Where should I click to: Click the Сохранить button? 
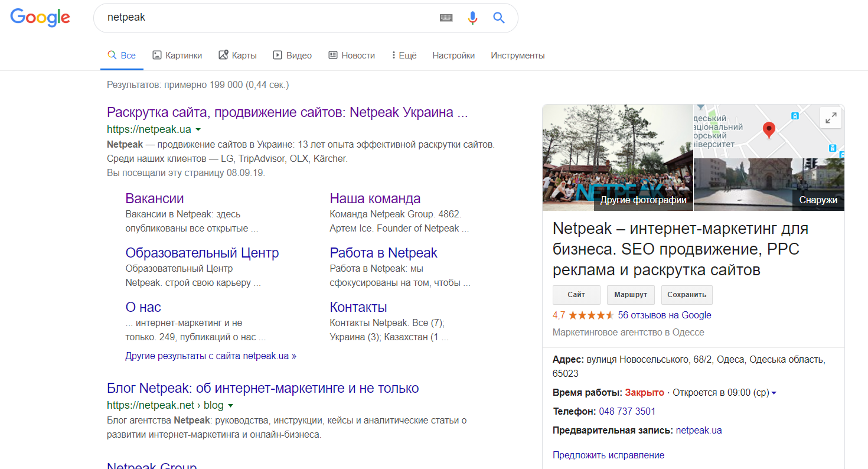(687, 295)
